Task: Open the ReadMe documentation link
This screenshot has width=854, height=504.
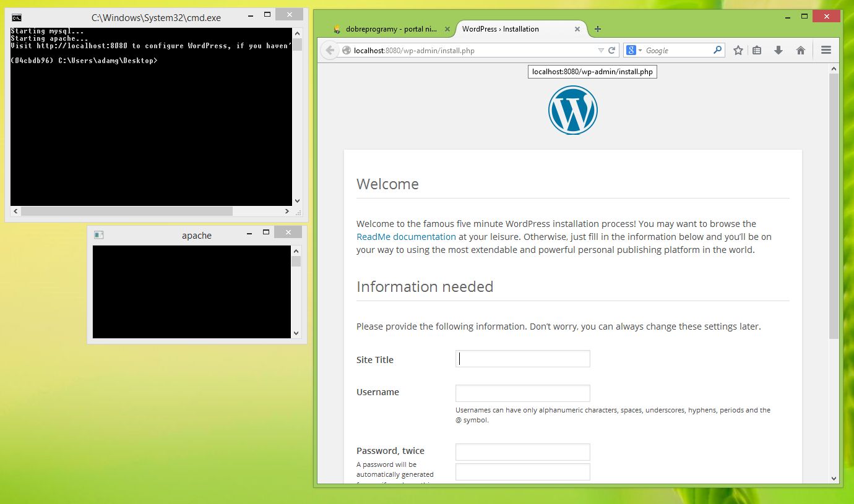Action: (406, 237)
